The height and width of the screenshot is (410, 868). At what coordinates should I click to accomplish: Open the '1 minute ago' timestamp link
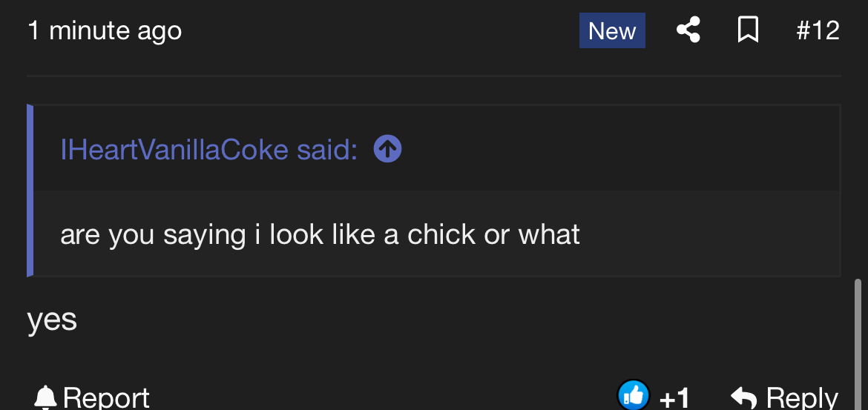(105, 30)
